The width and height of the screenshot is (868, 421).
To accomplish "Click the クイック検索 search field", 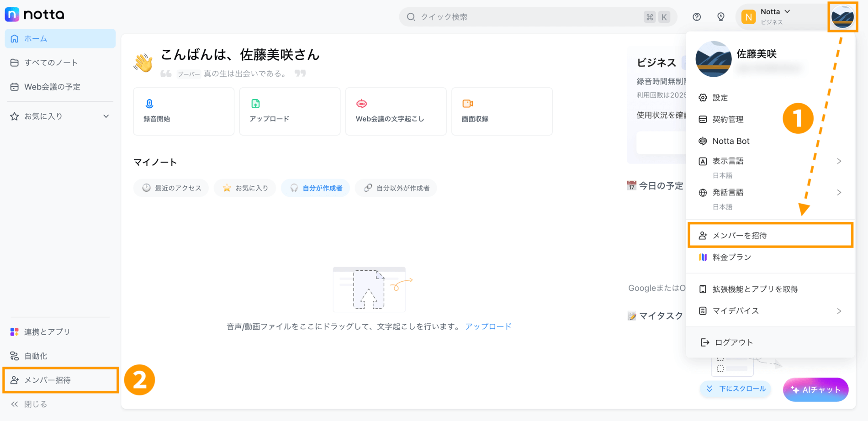I will 538,17.
